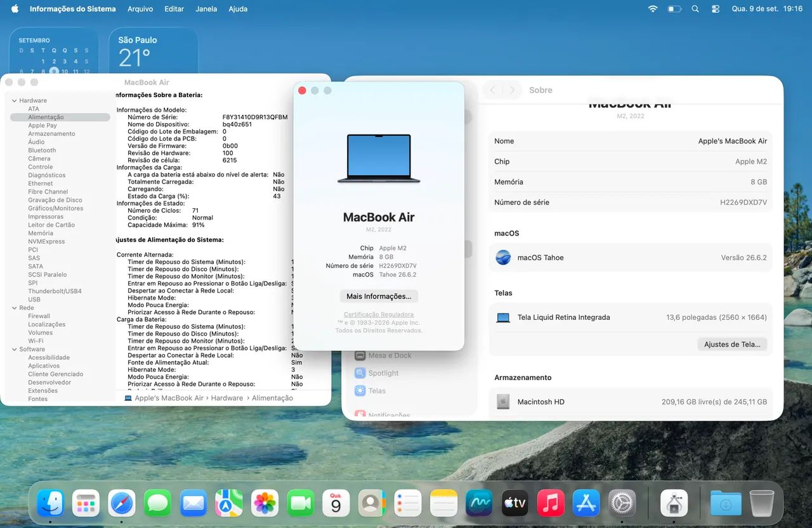Open Apple TV app in Dock
The height and width of the screenshot is (528, 812).
(515, 503)
